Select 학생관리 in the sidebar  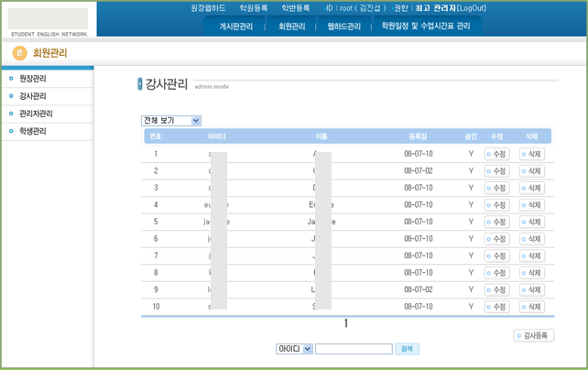click(33, 131)
